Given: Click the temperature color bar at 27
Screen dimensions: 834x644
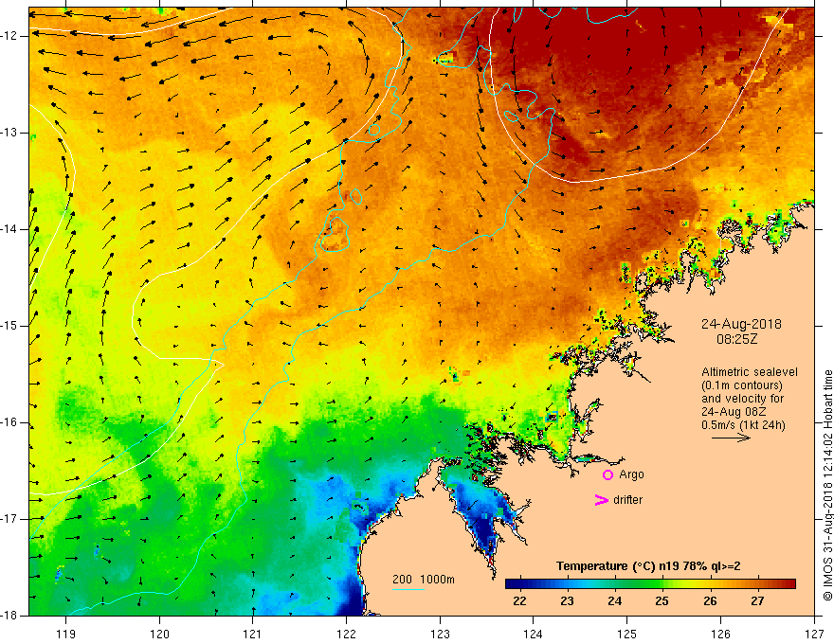Looking at the screenshot, I should 757,584.
